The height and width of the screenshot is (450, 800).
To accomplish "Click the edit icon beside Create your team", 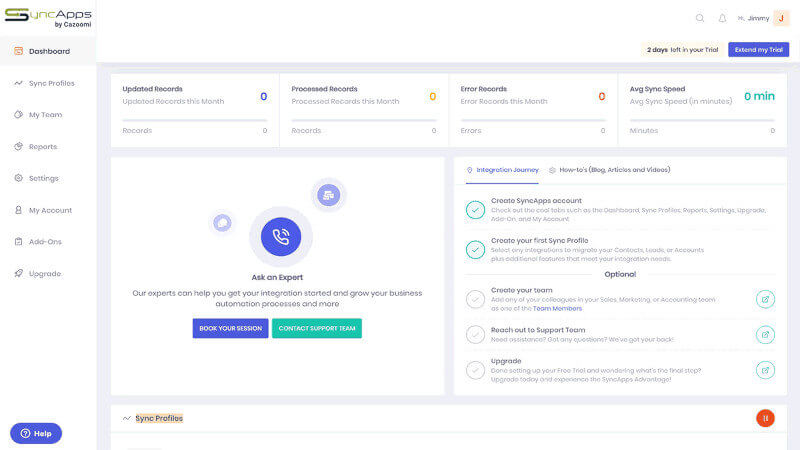I will coord(765,298).
